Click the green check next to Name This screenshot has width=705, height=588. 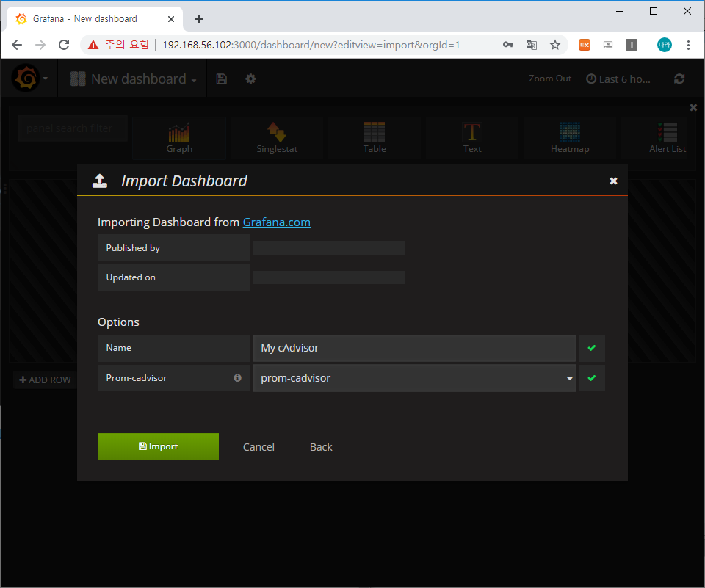click(592, 348)
